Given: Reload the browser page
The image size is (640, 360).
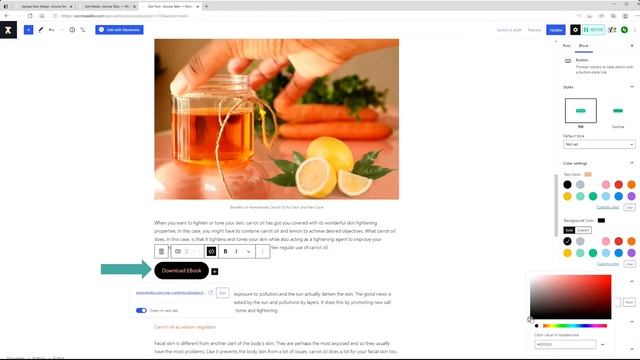Looking at the screenshot, I should pos(30,16).
